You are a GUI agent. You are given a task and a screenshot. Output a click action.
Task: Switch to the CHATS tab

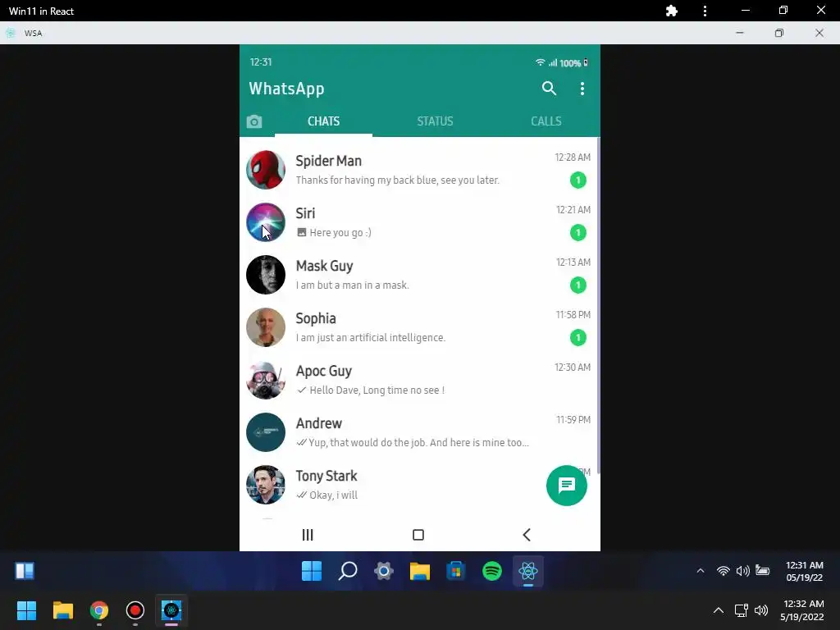[323, 121]
